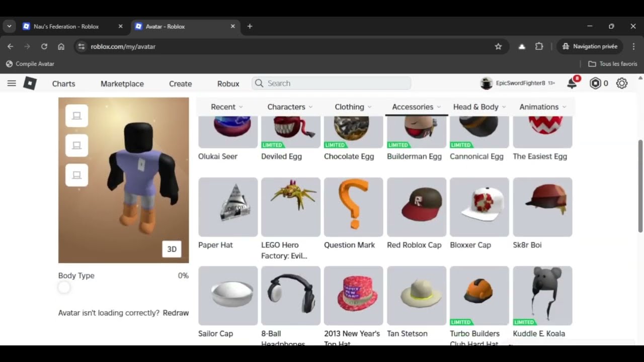Image resolution: width=644 pixels, height=362 pixels.
Task: Open the Builderman Egg item name
Action: [x=414, y=156]
